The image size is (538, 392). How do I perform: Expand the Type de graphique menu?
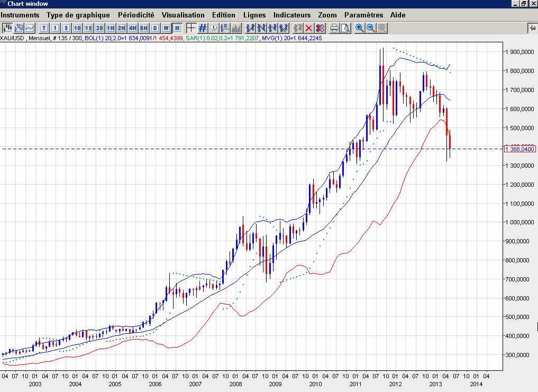point(78,15)
